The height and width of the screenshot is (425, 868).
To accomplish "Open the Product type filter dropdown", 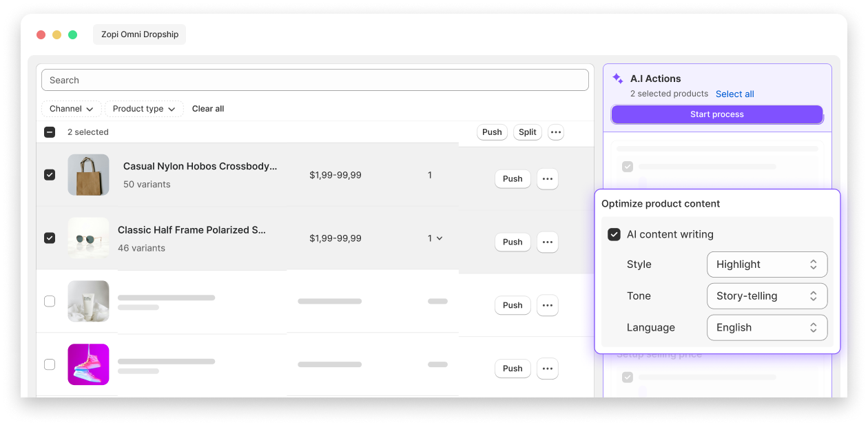I will click(144, 109).
